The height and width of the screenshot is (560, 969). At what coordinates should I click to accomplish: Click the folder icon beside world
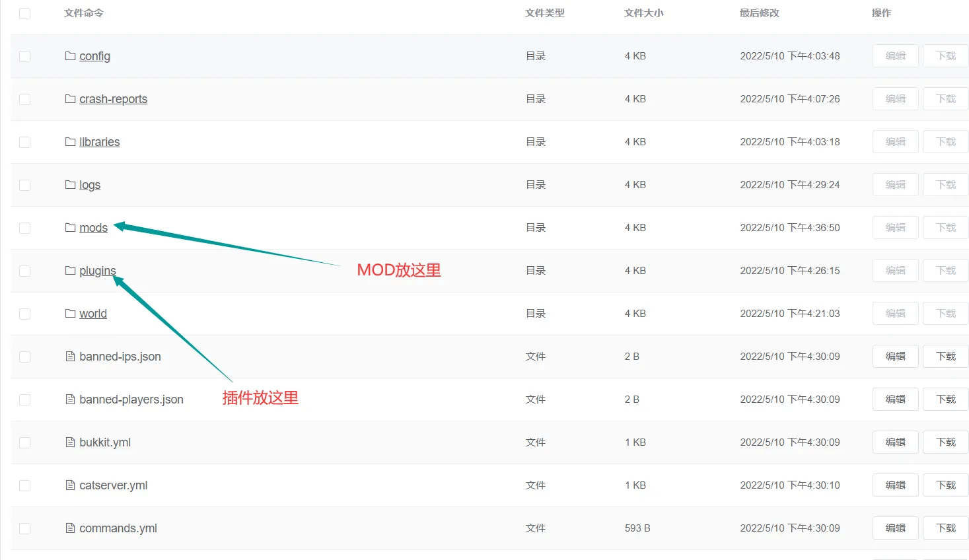70,314
